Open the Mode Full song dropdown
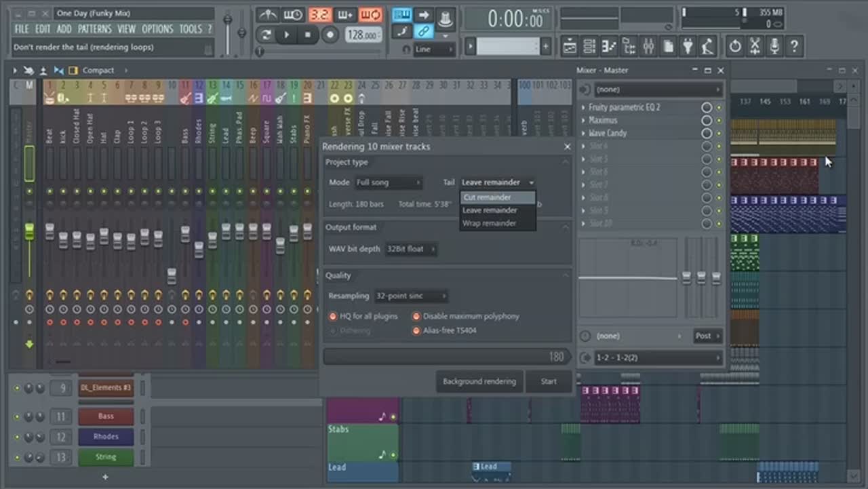Screen dimensions: 868x489 coord(389,182)
